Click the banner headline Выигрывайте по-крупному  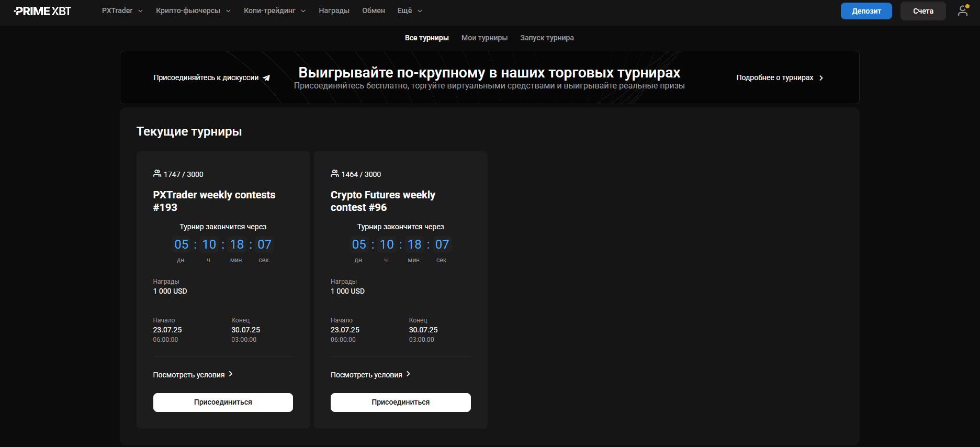tap(489, 72)
